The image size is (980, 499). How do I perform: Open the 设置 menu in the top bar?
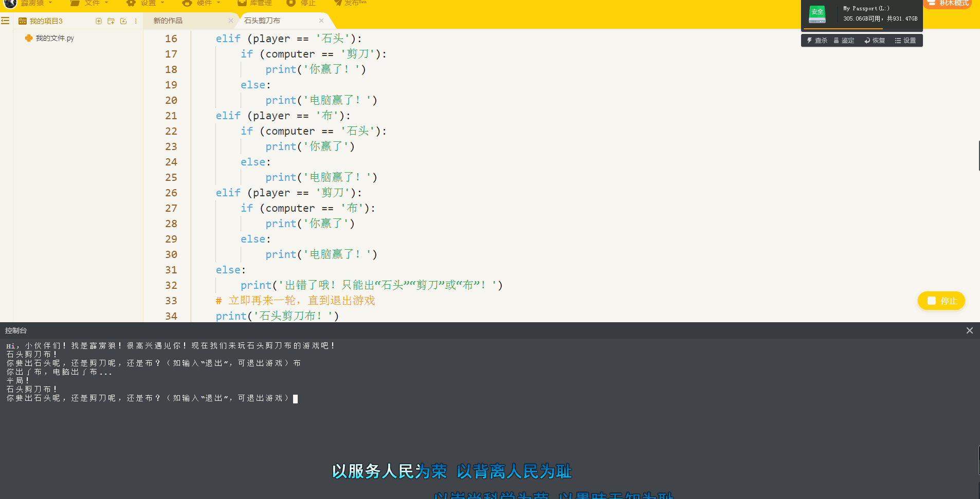[x=146, y=3]
